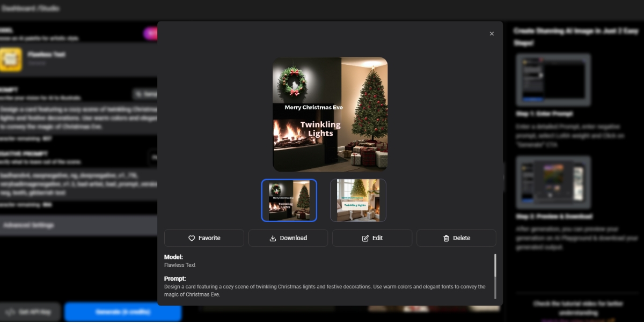644x327 pixels.
Task: Click the Flawless Text model card in sidebar
Action: (78, 59)
